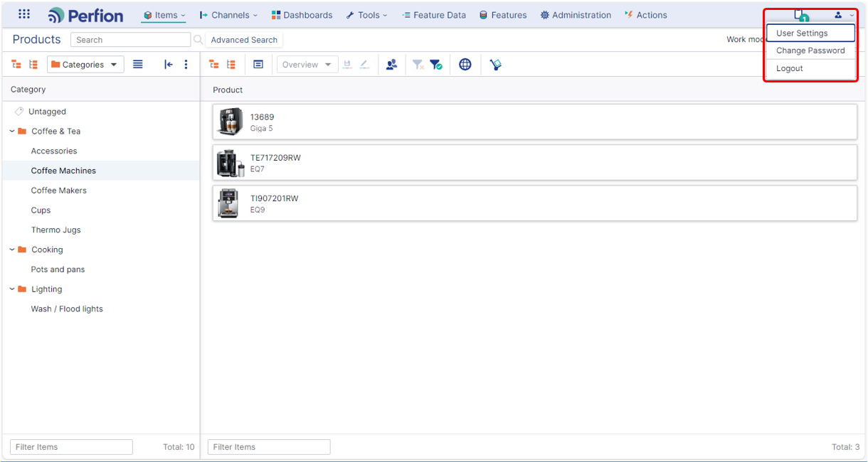Collapse the Lighting tree node
The height and width of the screenshot is (462, 868).
click(x=12, y=289)
